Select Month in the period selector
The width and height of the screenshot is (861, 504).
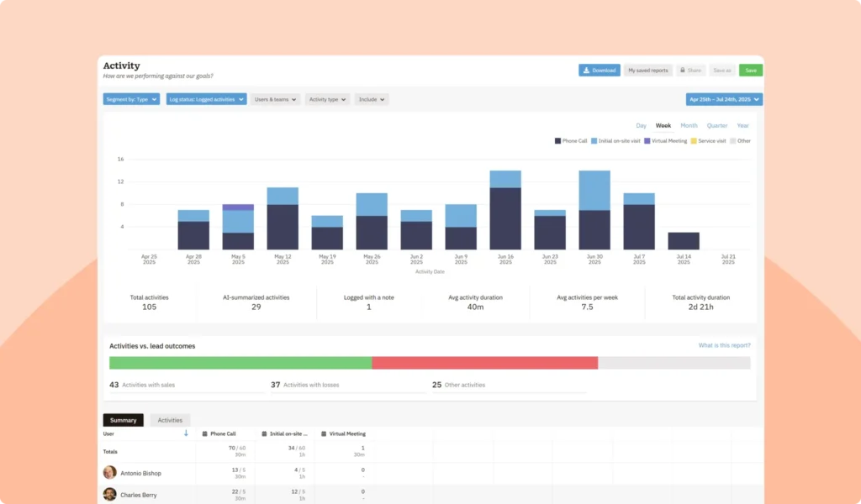[689, 124]
